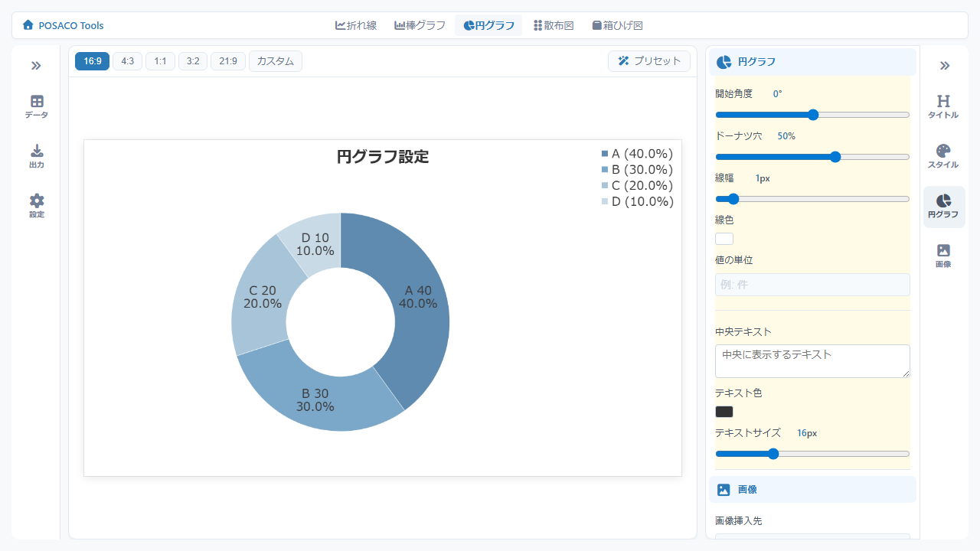Click the 値の単位 input field

[x=812, y=285]
